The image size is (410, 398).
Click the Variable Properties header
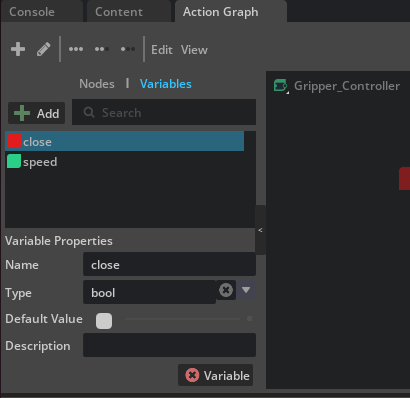tap(59, 241)
